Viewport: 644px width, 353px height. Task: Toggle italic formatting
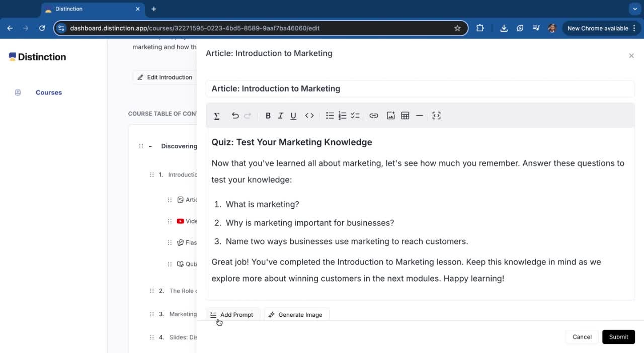[x=281, y=116]
